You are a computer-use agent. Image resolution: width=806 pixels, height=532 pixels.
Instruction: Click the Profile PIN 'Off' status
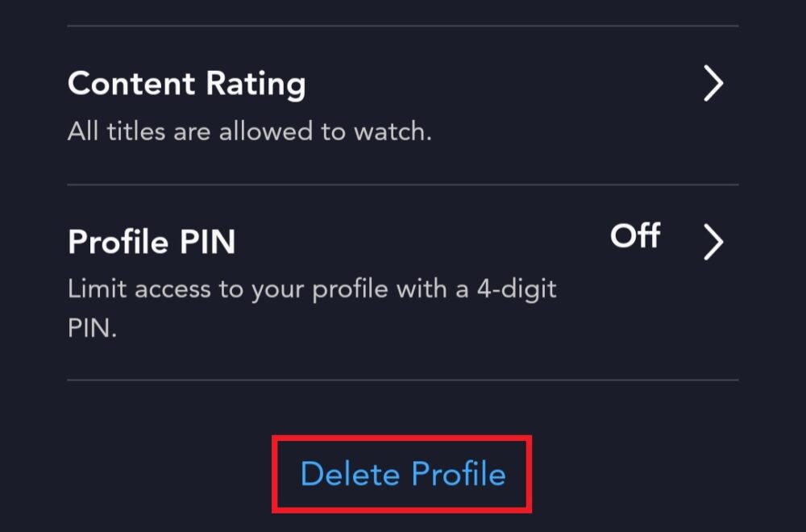[x=635, y=237]
